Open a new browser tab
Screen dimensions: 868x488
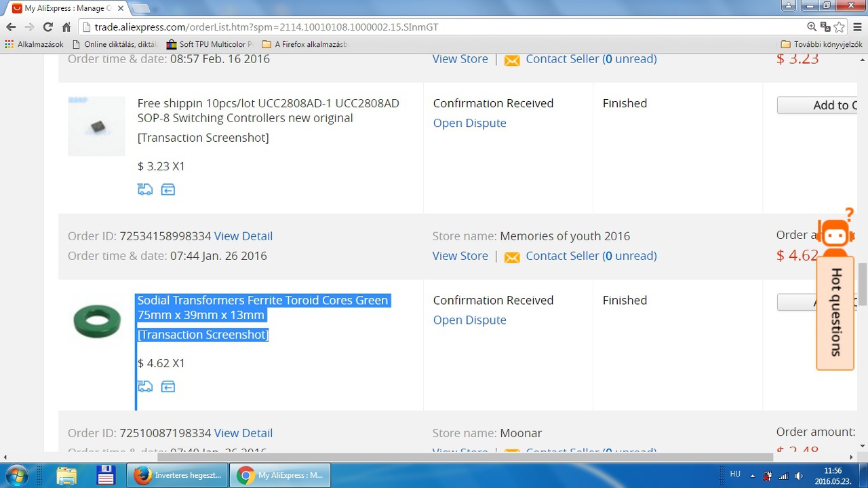pyautogui.click(x=140, y=8)
